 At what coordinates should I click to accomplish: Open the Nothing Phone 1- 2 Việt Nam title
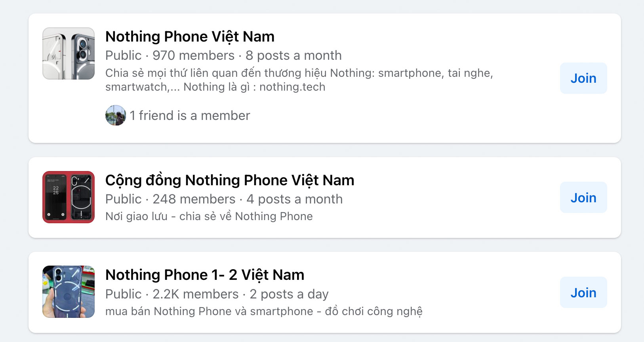(x=205, y=275)
